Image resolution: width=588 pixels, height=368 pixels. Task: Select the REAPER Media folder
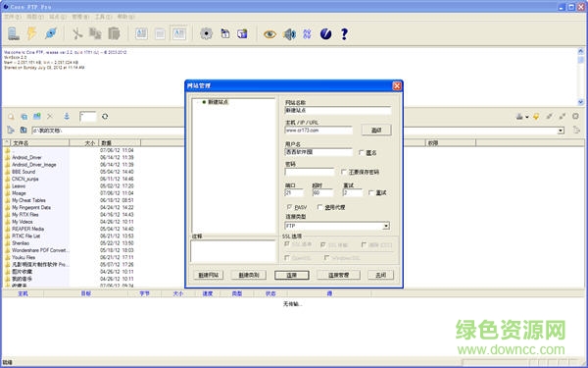tap(27, 229)
